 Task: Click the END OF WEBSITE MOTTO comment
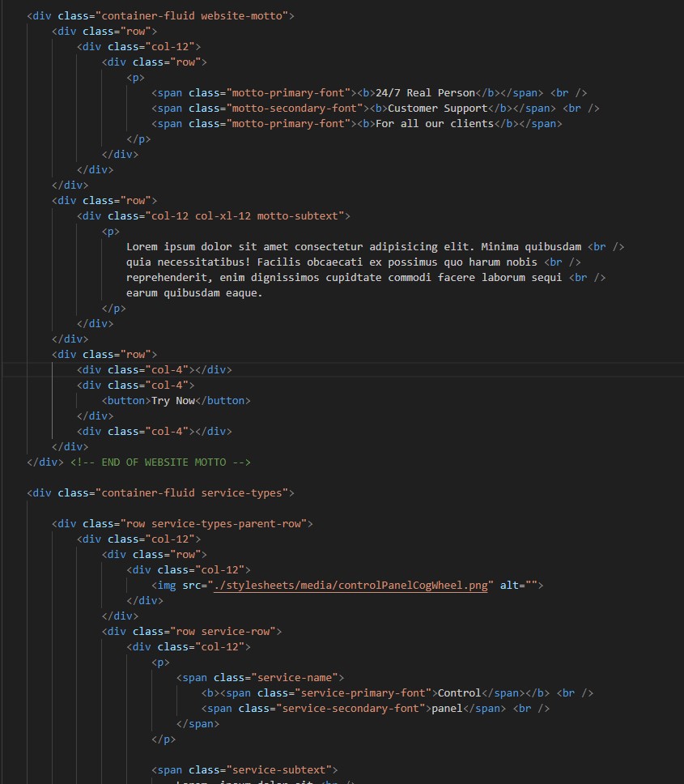pos(160,462)
